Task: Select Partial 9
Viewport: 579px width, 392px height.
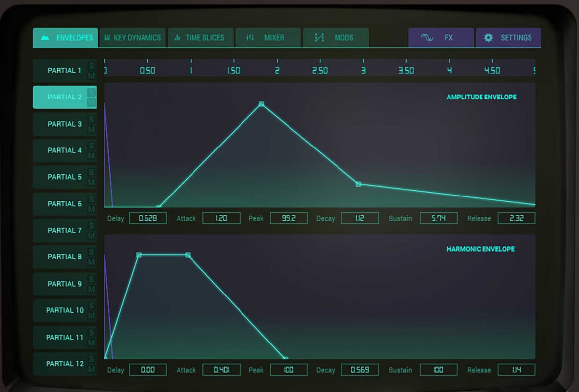Action: (x=64, y=284)
